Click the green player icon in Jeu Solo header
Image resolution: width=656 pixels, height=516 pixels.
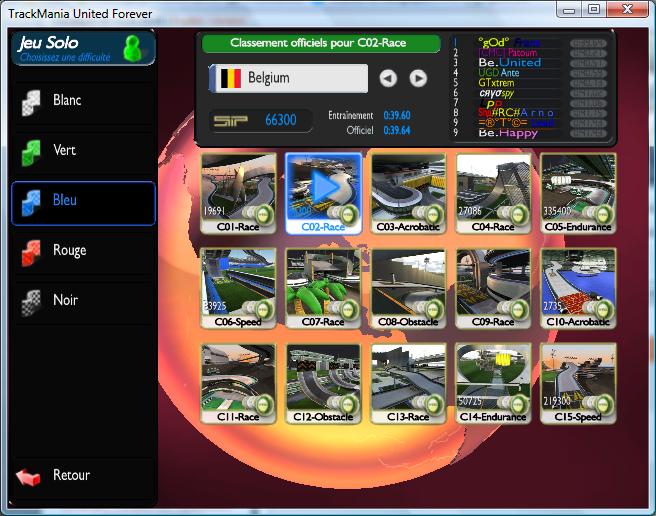coord(131,47)
